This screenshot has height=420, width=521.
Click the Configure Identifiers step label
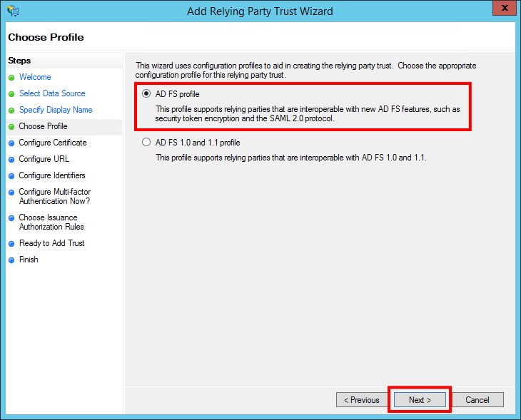pos(52,175)
